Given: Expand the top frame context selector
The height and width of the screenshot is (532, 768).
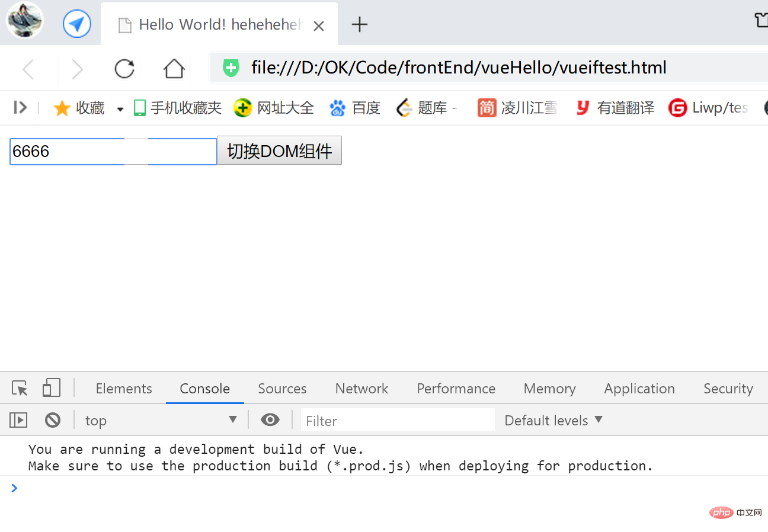Looking at the screenshot, I should click(232, 419).
